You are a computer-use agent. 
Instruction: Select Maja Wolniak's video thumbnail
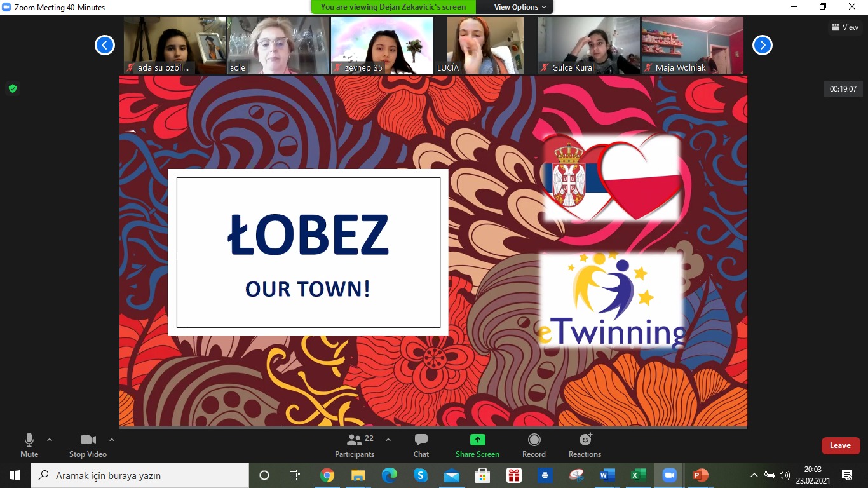tap(693, 45)
